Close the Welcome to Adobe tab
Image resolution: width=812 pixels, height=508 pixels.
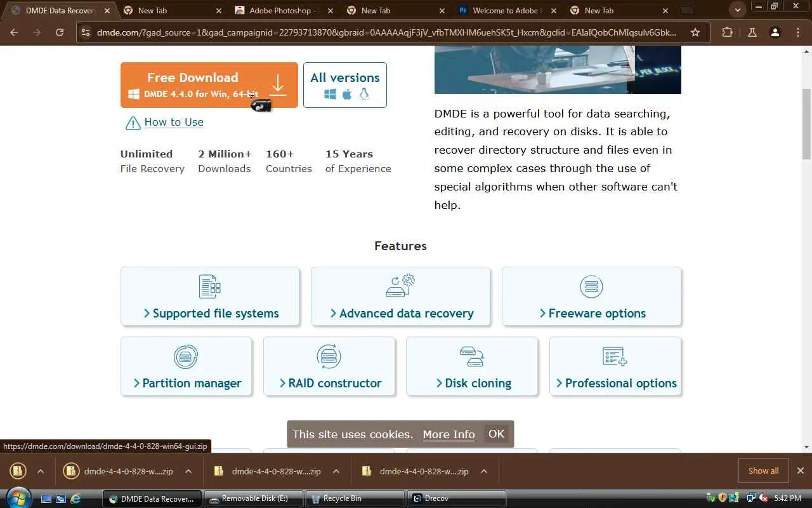pos(554,10)
